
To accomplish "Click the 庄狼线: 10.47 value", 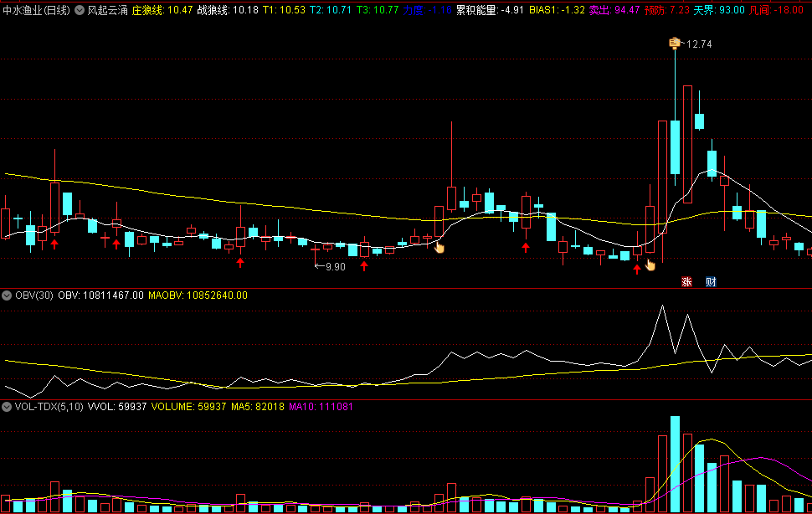I will pos(162,10).
